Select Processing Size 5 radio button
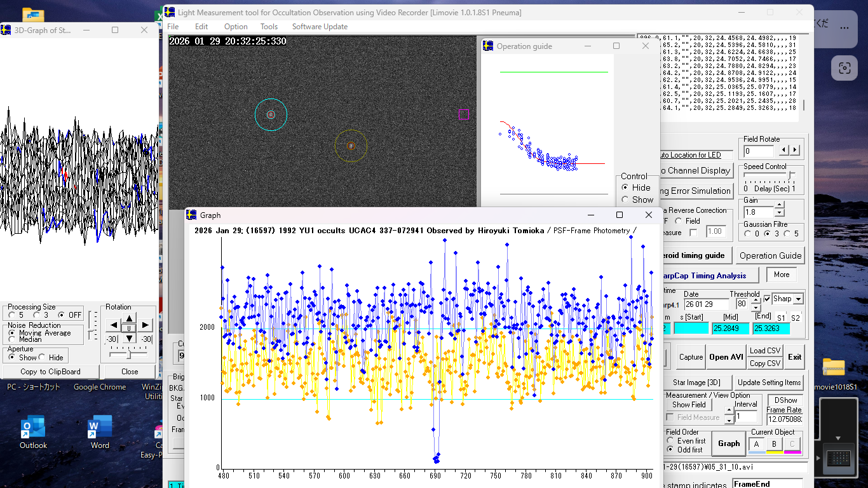Screen dimensions: 868x488 (12, 315)
